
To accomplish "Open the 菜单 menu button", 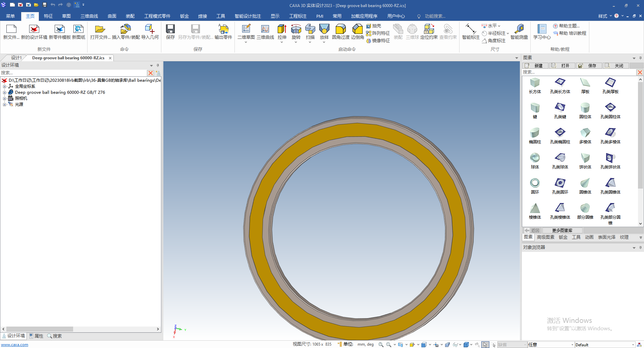I will tap(10, 16).
